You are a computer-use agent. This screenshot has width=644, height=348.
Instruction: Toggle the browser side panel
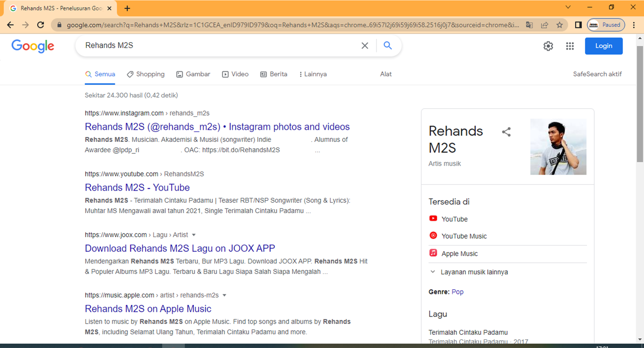tap(578, 25)
